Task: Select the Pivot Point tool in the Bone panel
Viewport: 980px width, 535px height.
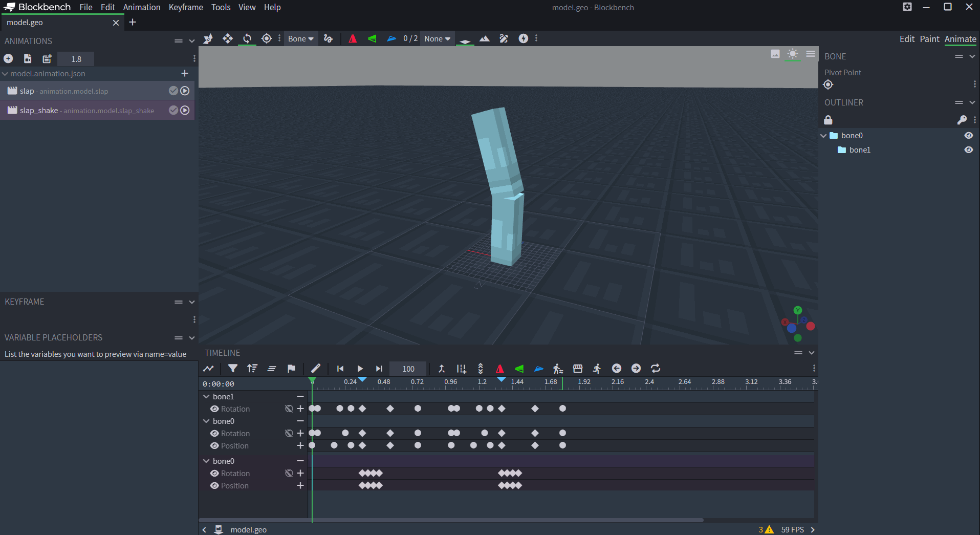Action: point(828,84)
